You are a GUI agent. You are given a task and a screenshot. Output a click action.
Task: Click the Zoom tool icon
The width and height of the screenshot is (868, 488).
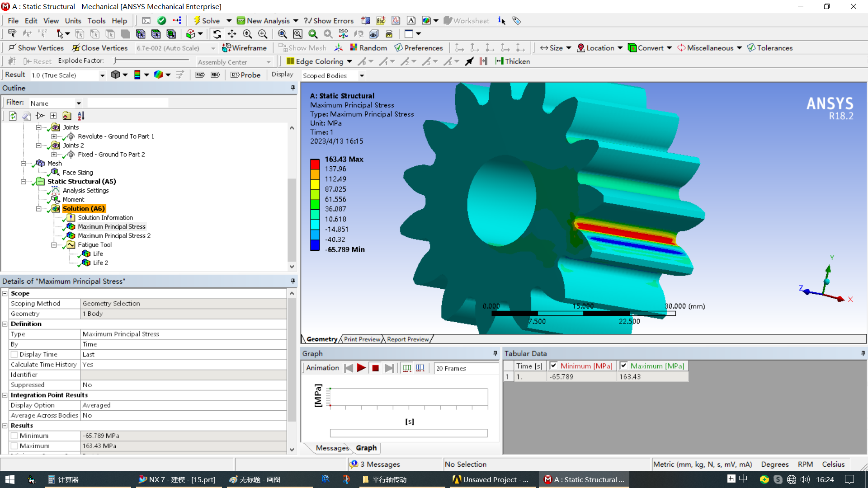[247, 34]
